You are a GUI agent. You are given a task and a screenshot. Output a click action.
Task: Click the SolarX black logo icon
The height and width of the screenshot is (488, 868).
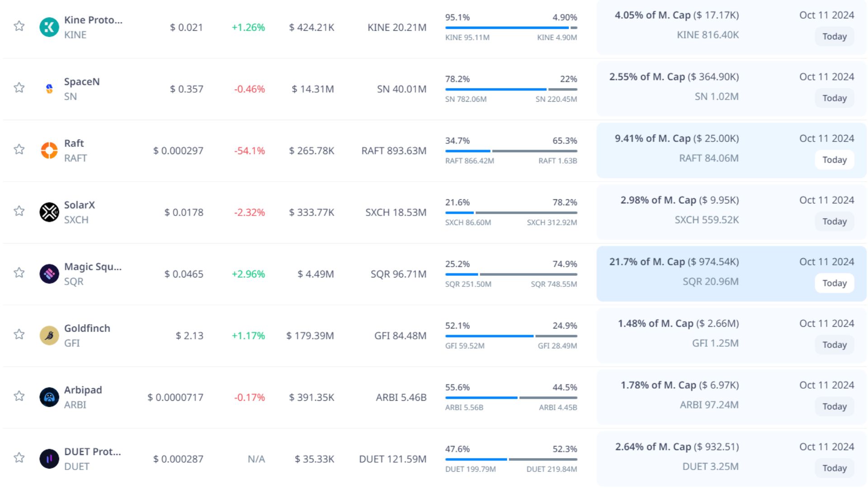click(49, 212)
